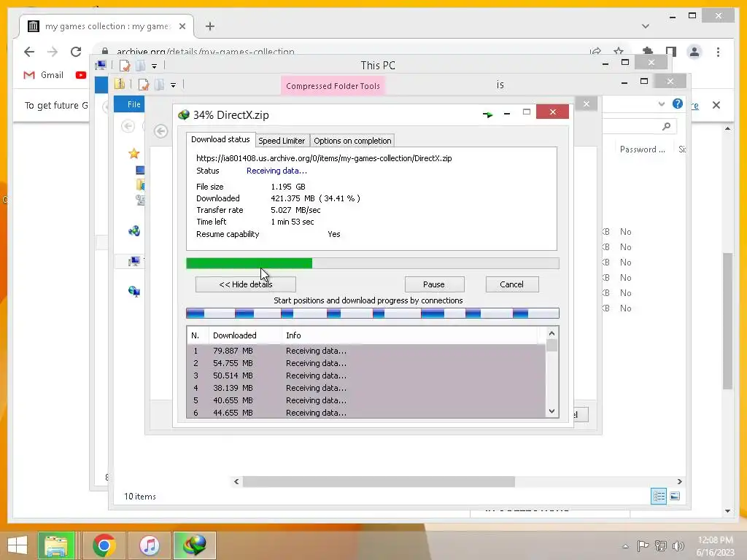Image resolution: width=747 pixels, height=560 pixels.
Task: Click the Homegroup icon in navigation pane
Action: (134, 231)
